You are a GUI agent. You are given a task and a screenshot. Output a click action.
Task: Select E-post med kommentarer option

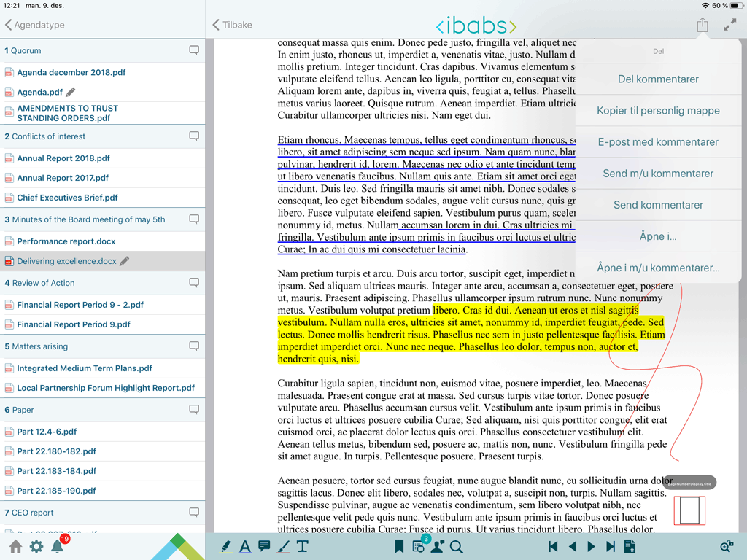tap(658, 142)
